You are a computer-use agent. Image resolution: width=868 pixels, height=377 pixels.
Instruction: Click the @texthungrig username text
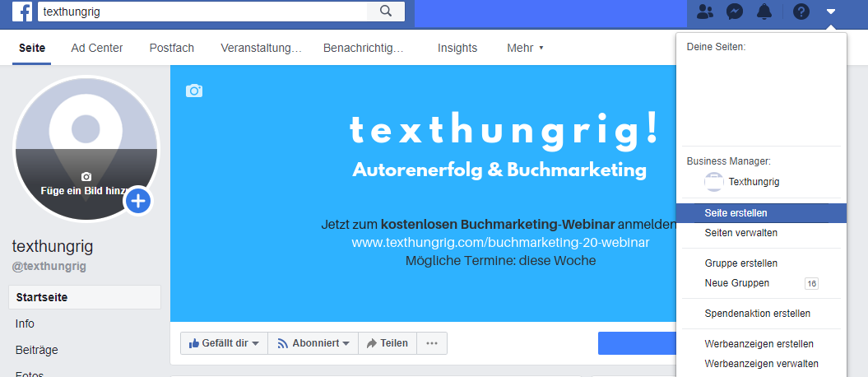[x=49, y=267]
